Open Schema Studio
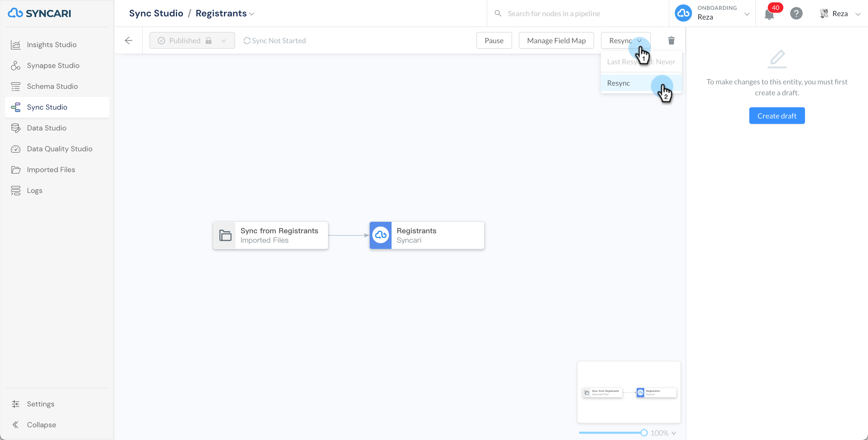 point(57,86)
